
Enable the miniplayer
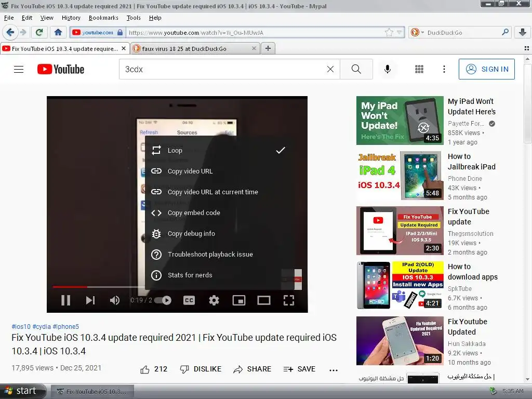239,300
